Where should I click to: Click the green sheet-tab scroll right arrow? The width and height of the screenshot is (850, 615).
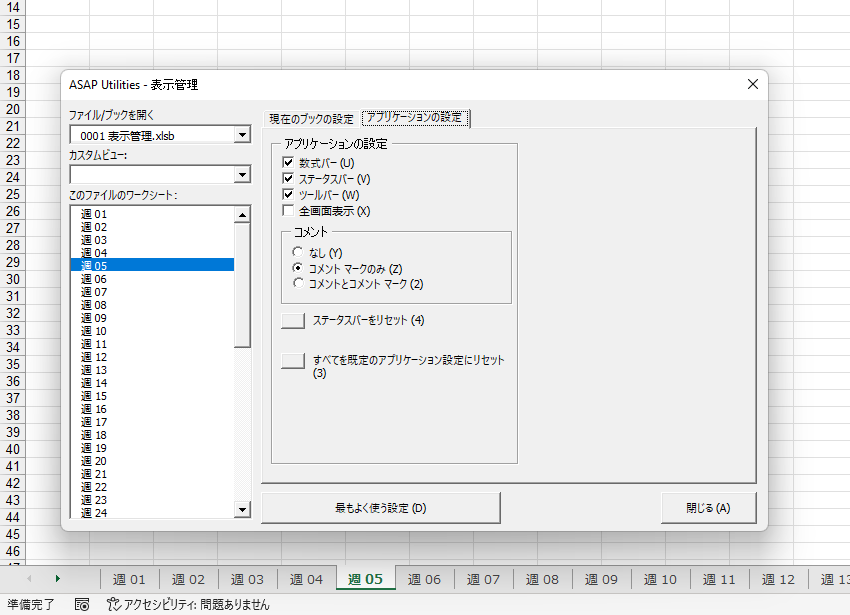tap(57, 579)
